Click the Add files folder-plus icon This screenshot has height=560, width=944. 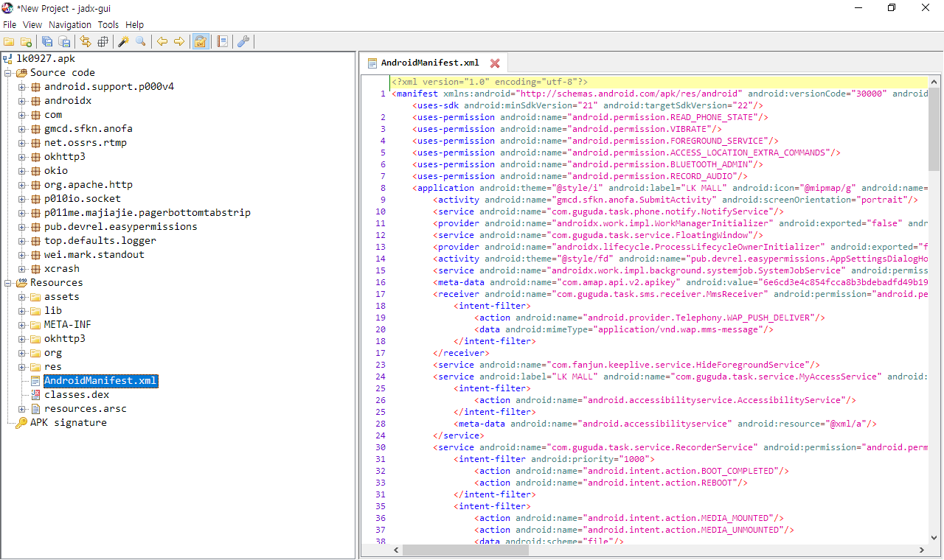(26, 42)
